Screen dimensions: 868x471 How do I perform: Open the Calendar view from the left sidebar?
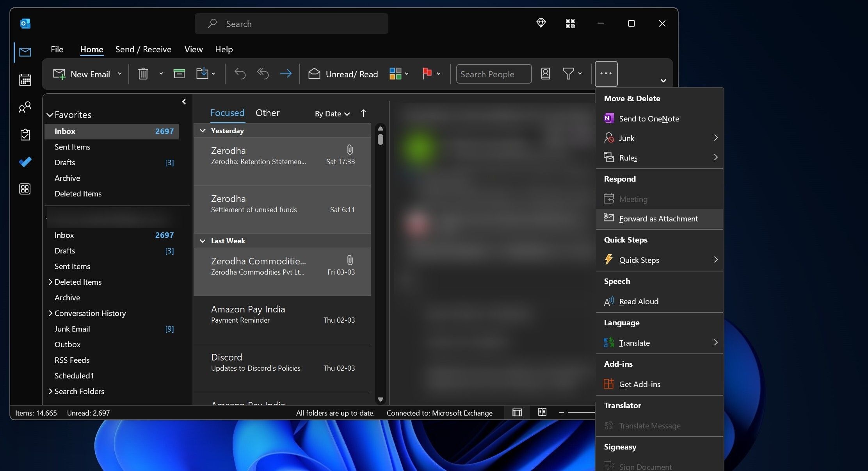[x=25, y=80]
